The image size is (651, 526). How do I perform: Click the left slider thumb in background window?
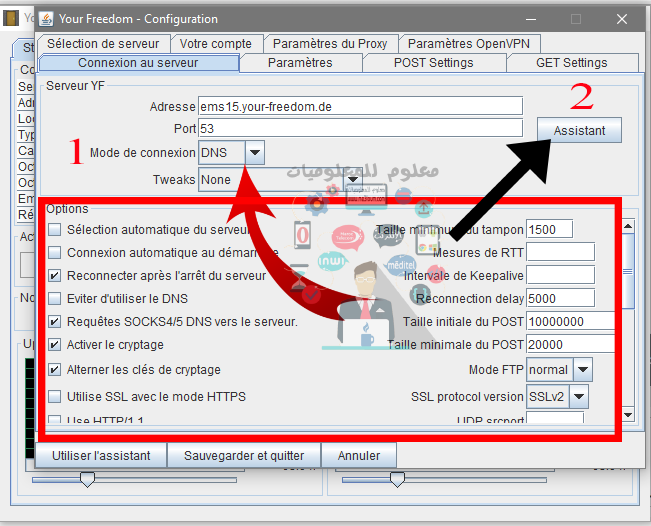pyautogui.click(x=87, y=480)
